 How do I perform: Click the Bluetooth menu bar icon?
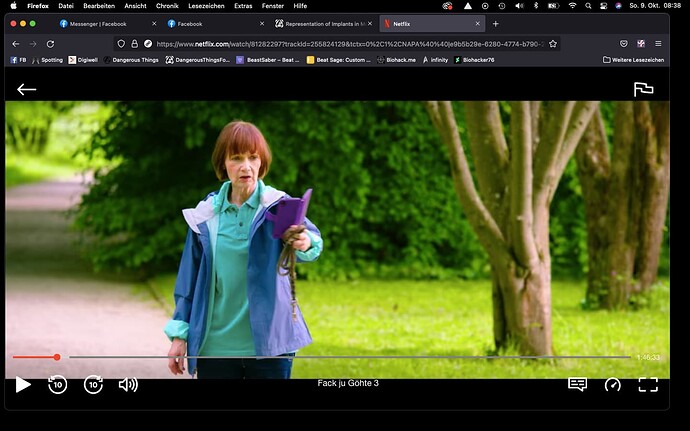[x=536, y=6]
